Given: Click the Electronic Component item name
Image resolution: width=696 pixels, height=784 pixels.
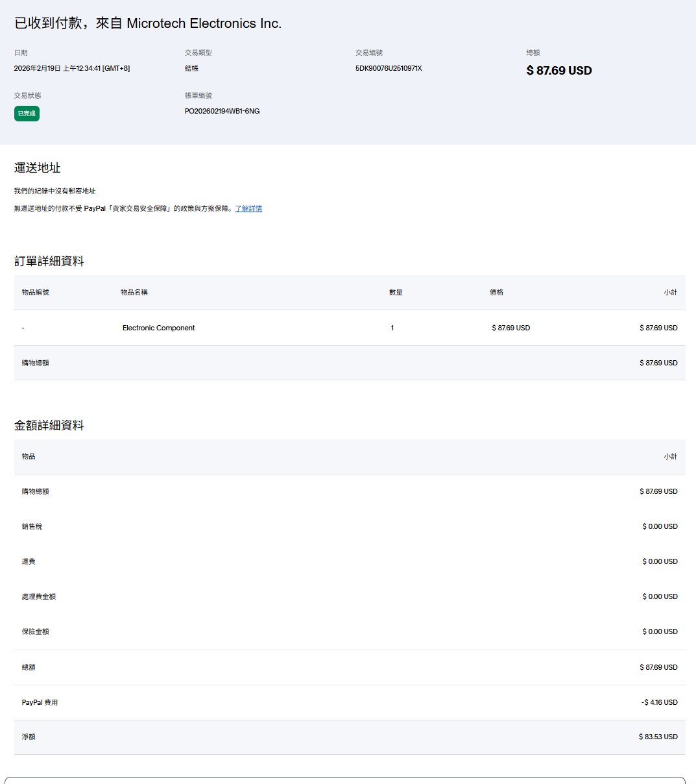Looking at the screenshot, I should pos(158,328).
